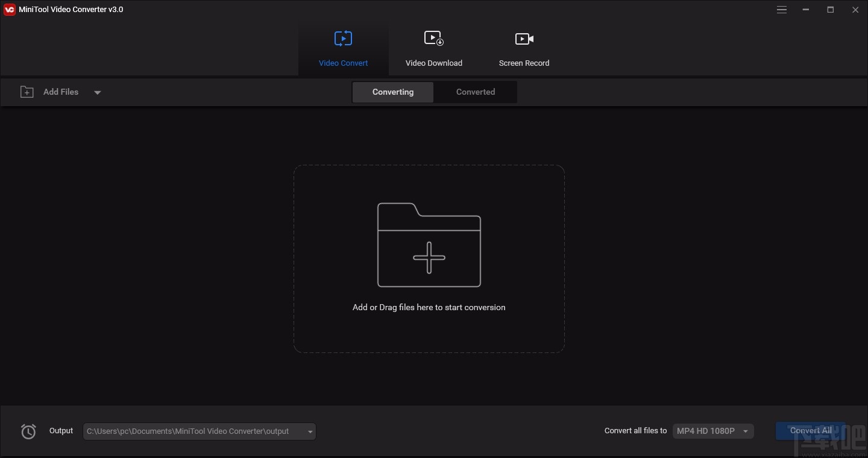The width and height of the screenshot is (868, 458).
Task: Click the Add Files icon
Action: coord(27,92)
